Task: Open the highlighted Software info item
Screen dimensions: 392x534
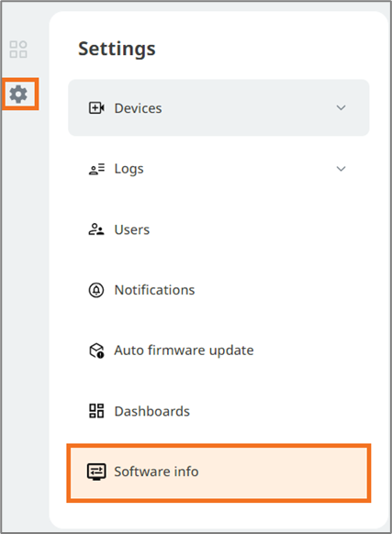Action: [218, 473]
